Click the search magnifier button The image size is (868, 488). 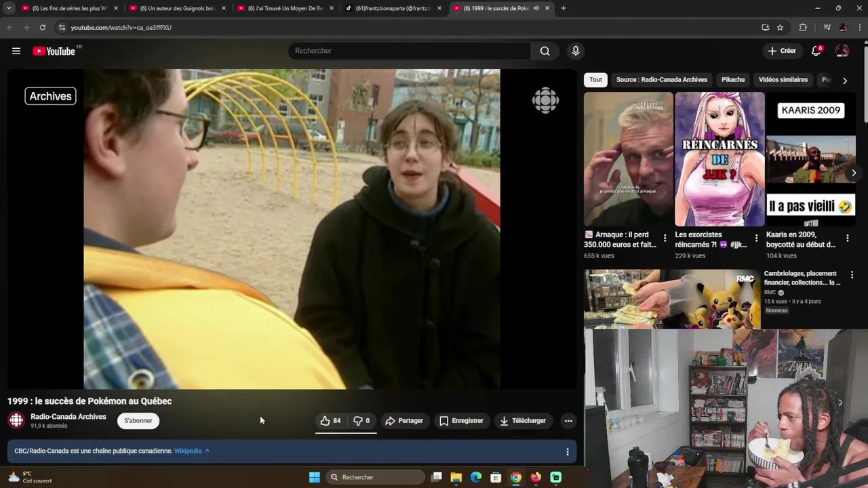point(545,51)
